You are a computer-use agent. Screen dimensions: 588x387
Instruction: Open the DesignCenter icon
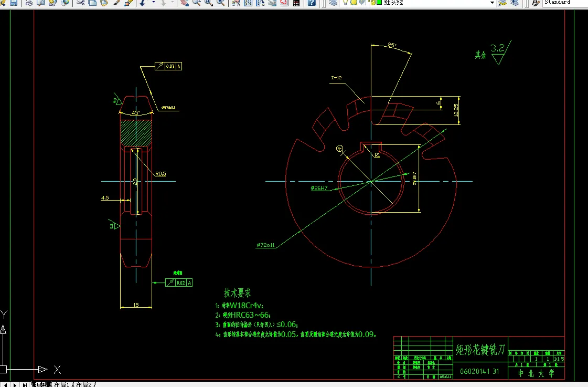[248, 3]
